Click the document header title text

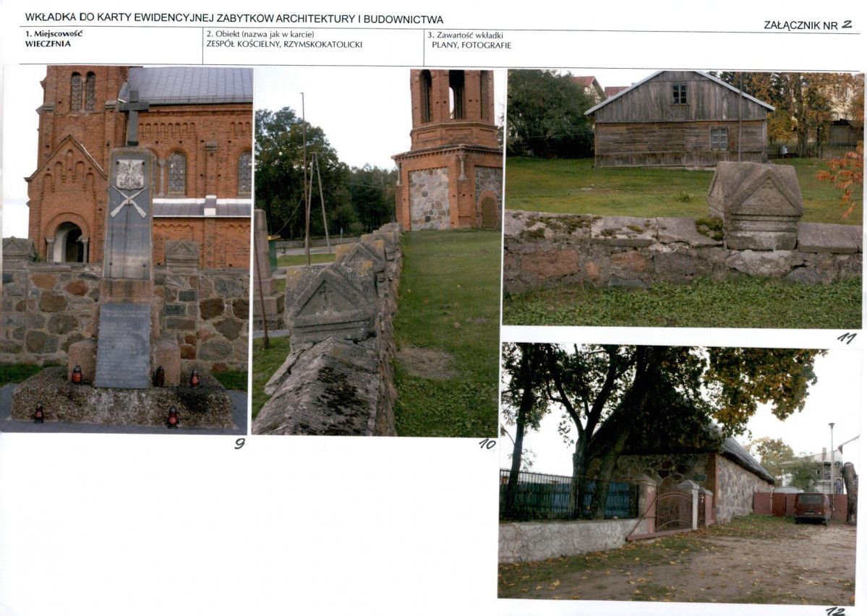pyautogui.click(x=234, y=19)
